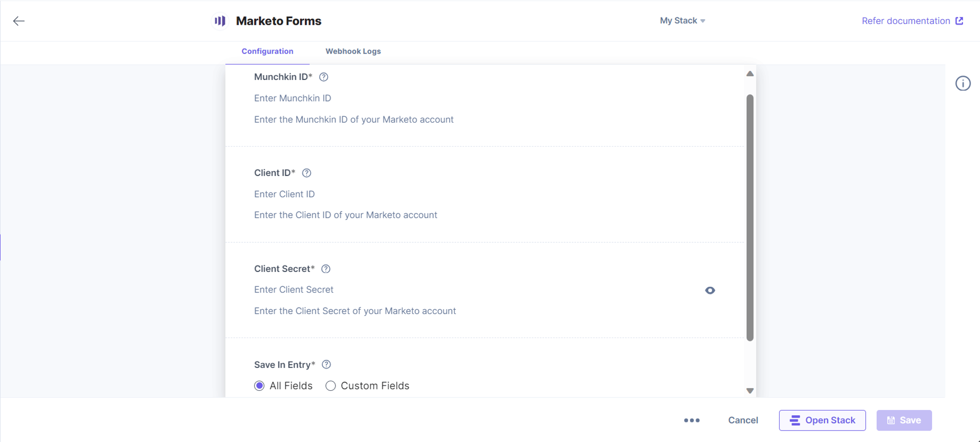The width and height of the screenshot is (980, 442).
Task: Open the Client ID help tooltip icon
Action: 307,173
